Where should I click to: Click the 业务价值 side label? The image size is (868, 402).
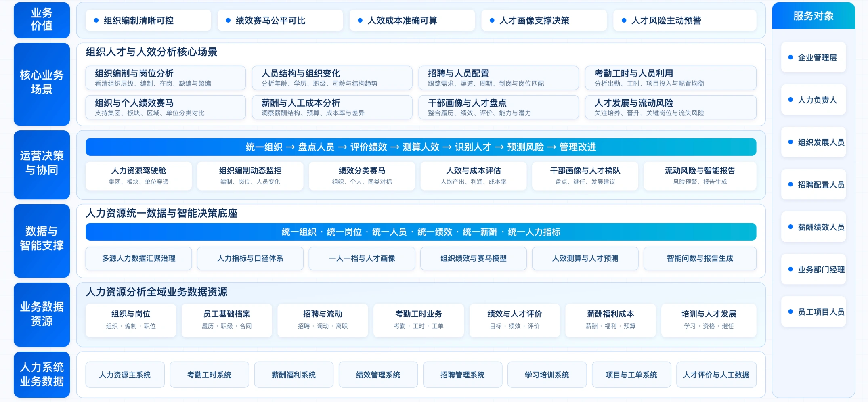point(42,20)
